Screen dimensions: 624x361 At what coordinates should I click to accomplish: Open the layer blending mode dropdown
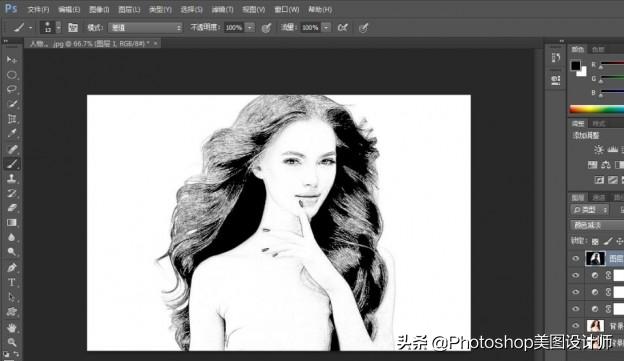[x=597, y=225]
